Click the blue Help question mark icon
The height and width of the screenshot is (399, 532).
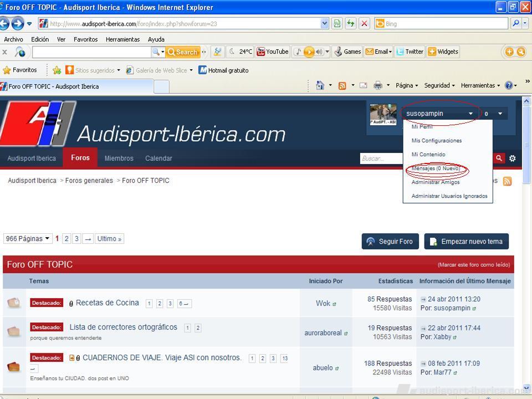click(509, 85)
